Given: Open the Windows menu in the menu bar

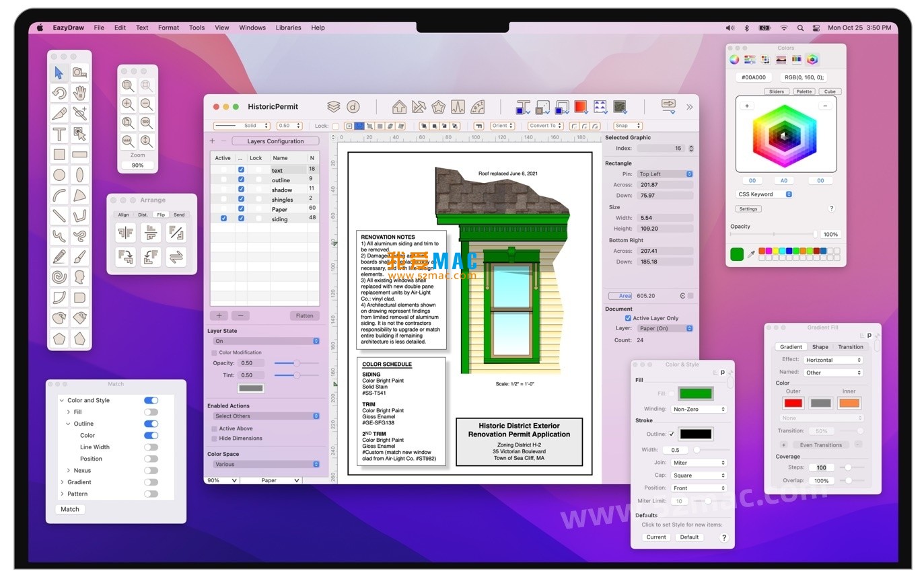Looking at the screenshot, I should pos(252,28).
